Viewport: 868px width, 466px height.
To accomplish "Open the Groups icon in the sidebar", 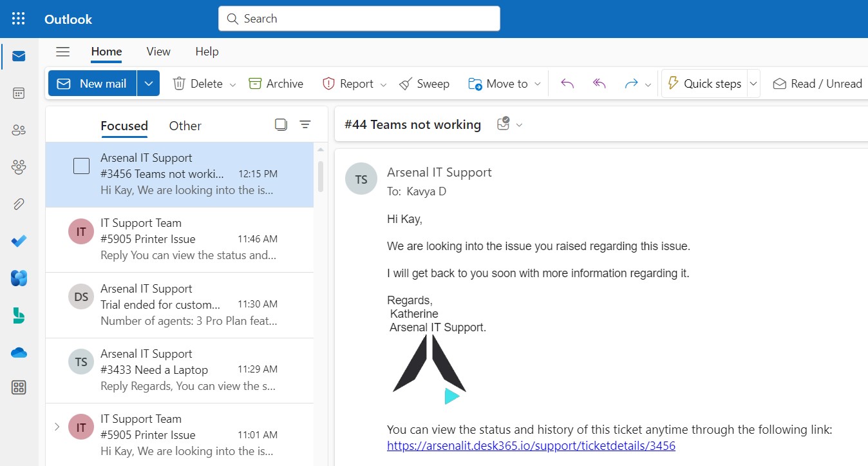I will coord(19,166).
